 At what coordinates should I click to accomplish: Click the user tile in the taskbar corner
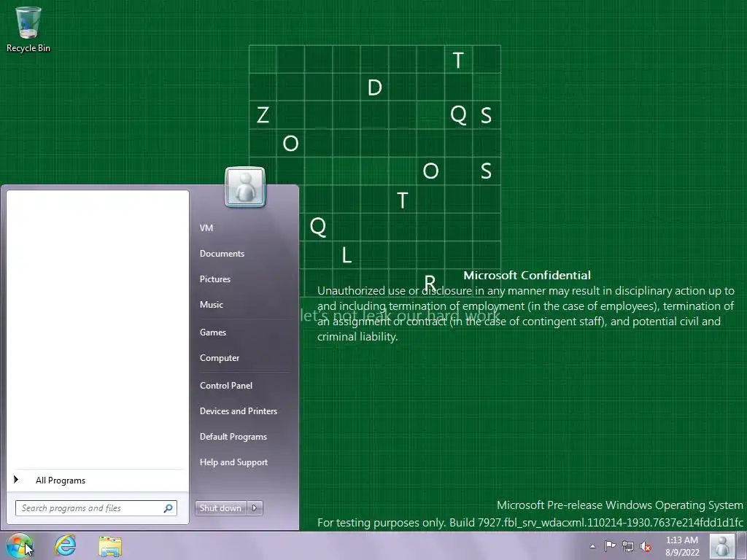coord(722,545)
